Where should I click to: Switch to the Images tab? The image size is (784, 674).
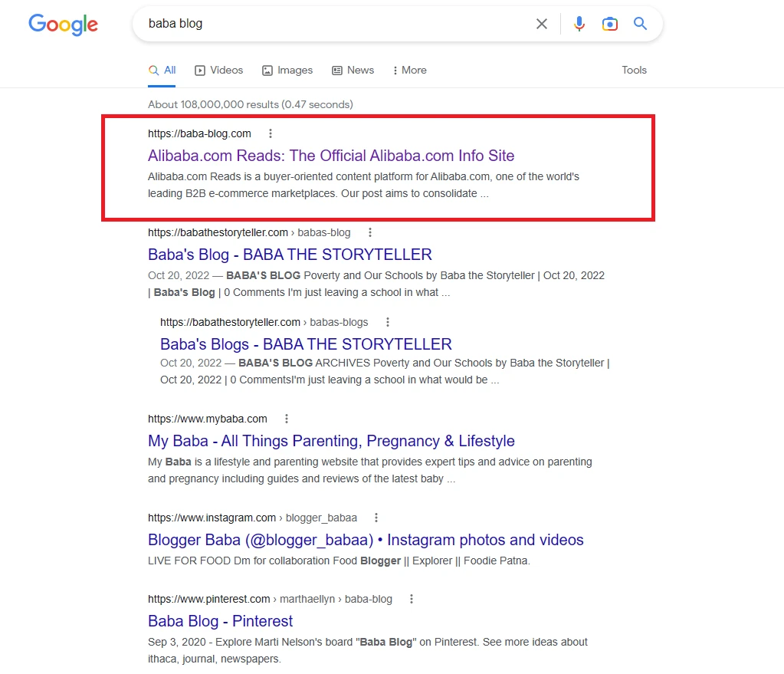pos(287,70)
